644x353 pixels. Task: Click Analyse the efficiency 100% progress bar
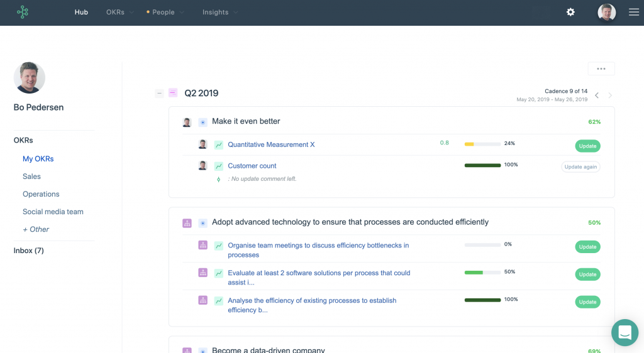[x=482, y=300]
